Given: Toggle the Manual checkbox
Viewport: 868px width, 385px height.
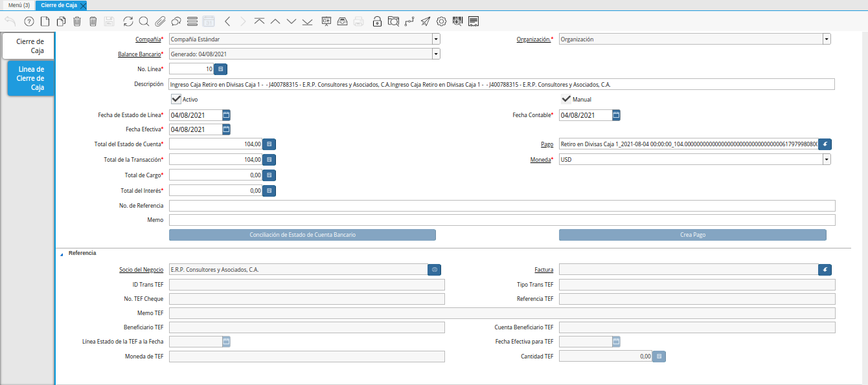Looking at the screenshot, I should [x=566, y=100].
